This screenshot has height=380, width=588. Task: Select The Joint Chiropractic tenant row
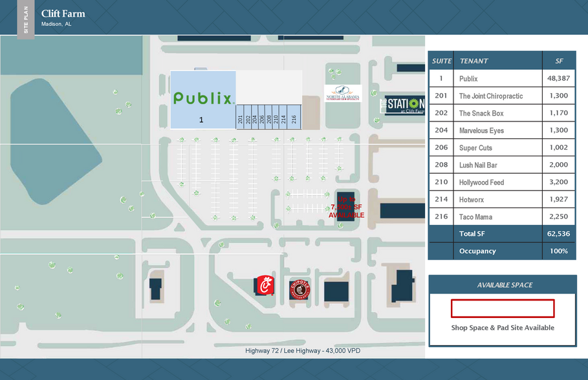pyautogui.click(x=502, y=96)
